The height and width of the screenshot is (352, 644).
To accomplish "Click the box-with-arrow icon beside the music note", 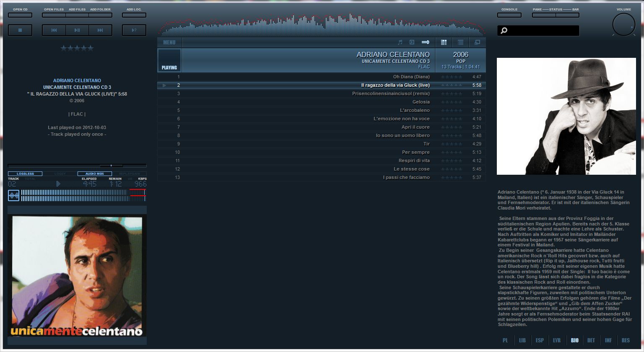I will [x=412, y=42].
